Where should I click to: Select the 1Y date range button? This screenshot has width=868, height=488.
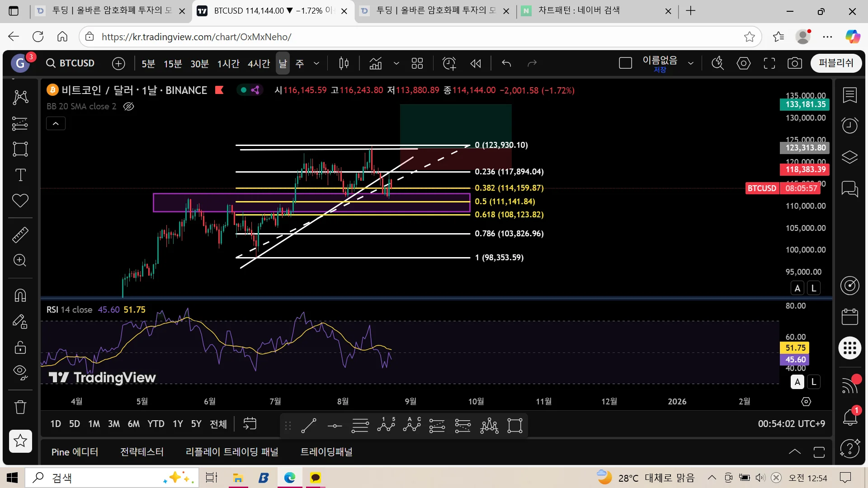click(178, 424)
